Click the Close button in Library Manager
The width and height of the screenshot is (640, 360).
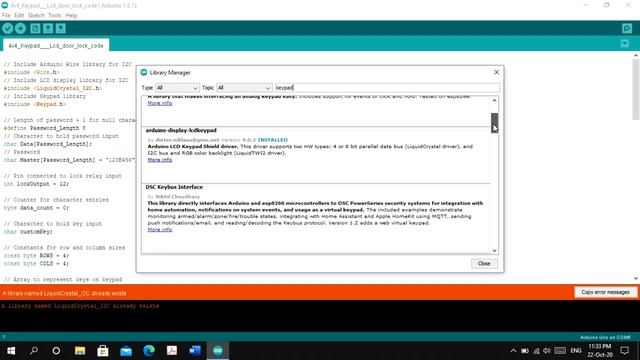point(484,263)
